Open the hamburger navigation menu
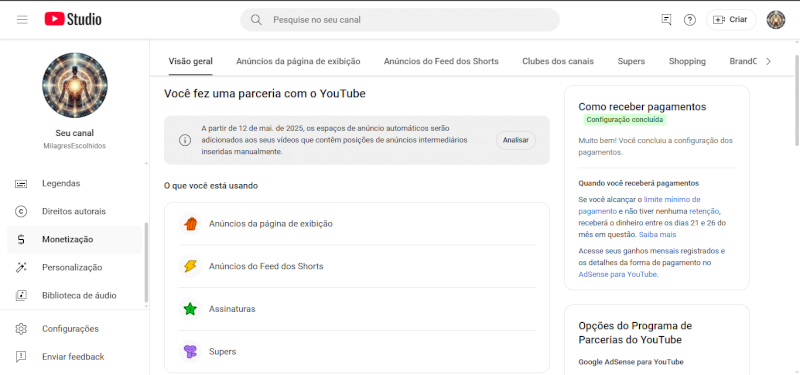Screen dimensions: 800x375 pyautogui.click(x=22, y=20)
